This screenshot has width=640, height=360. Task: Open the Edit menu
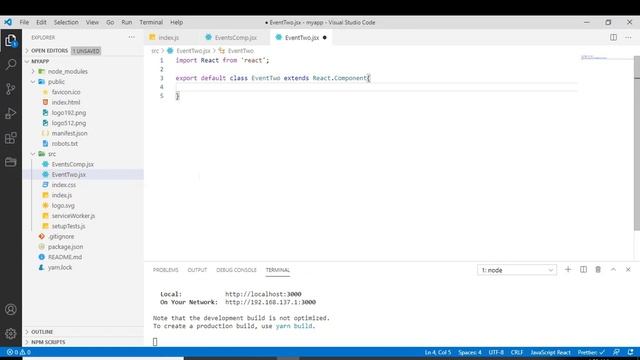point(41,22)
